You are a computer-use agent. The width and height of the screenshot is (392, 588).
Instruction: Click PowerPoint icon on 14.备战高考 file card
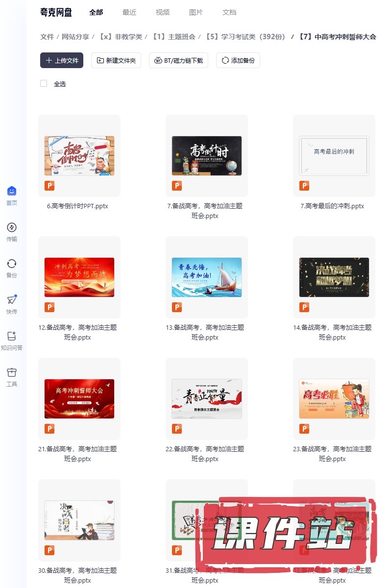point(304,307)
